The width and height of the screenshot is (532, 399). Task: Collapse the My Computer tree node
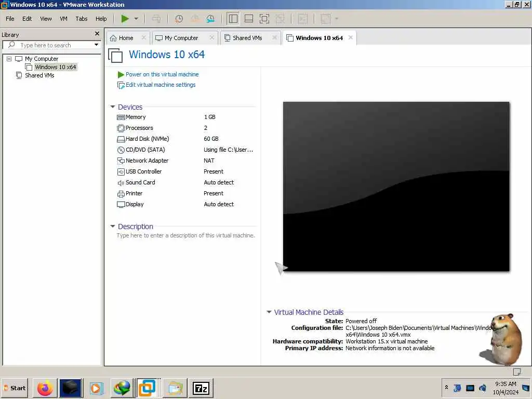[x=9, y=59]
